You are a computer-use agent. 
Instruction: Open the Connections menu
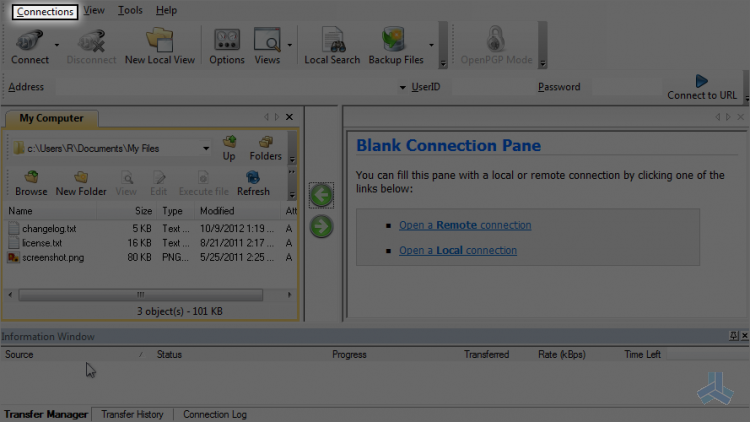pos(45,11)
